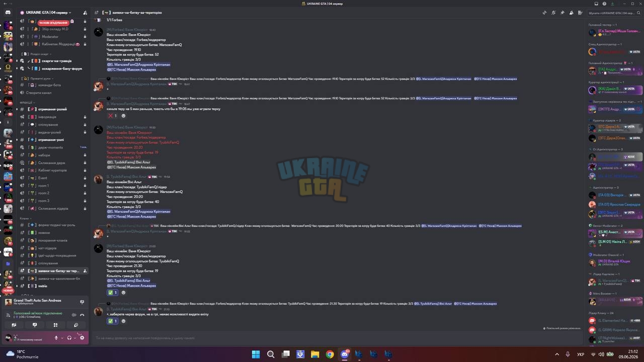
Task: Open user settings gear icon
Action: 82,338
